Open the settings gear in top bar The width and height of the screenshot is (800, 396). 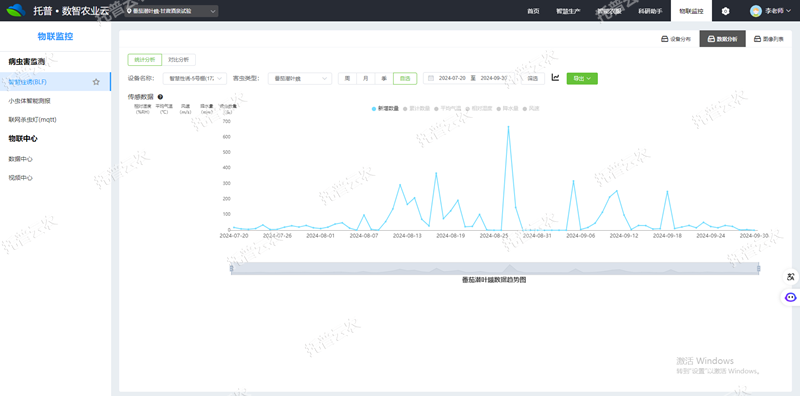point(726,11)
